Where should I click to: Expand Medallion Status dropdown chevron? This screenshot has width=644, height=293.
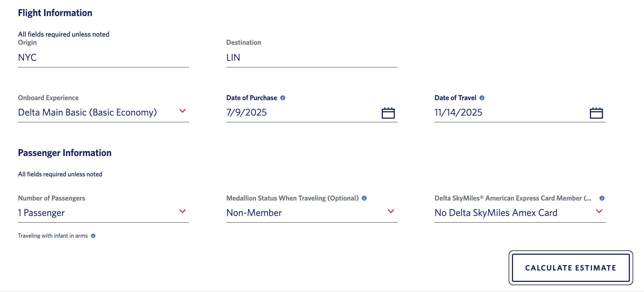(x=391, y=211)
